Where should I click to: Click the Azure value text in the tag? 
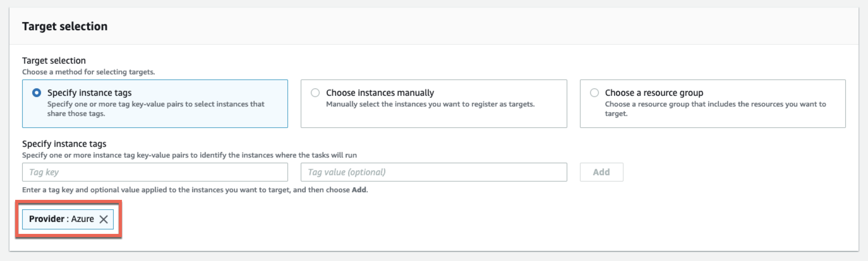coord(83,219)
